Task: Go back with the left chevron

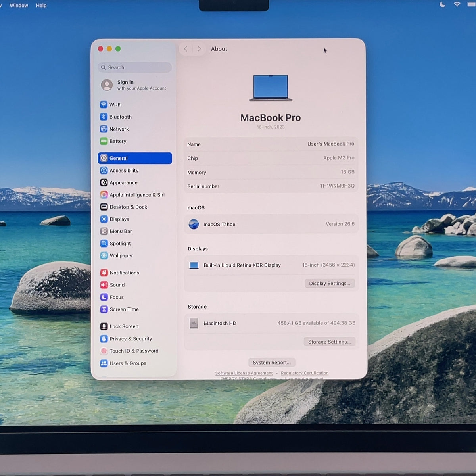Action: click(x=186, y=49)
